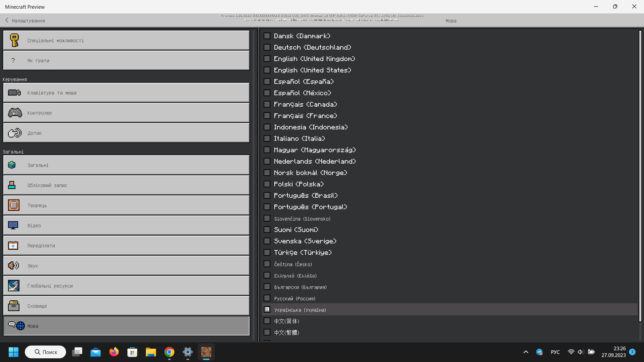644x362 pixels.
Task: Open the notification center badge
Action: [x=632, y=352]
